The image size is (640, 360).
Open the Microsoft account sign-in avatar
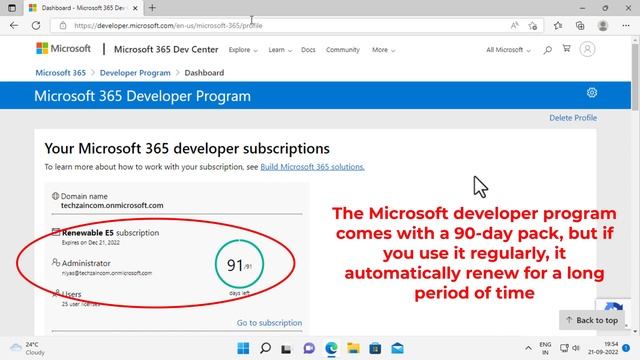tap(587, 49)
